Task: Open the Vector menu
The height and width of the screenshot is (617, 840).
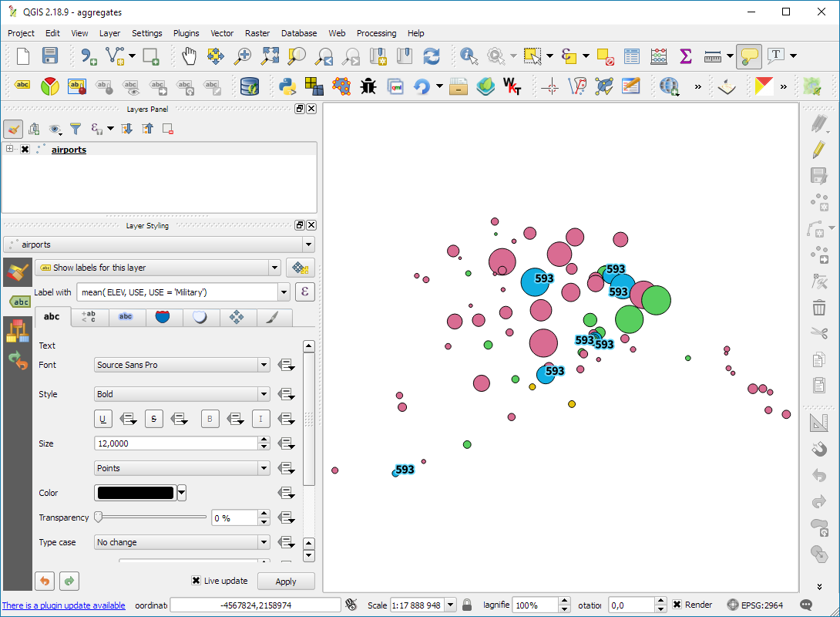Action: pyautogui.click(x=222, y=33)
